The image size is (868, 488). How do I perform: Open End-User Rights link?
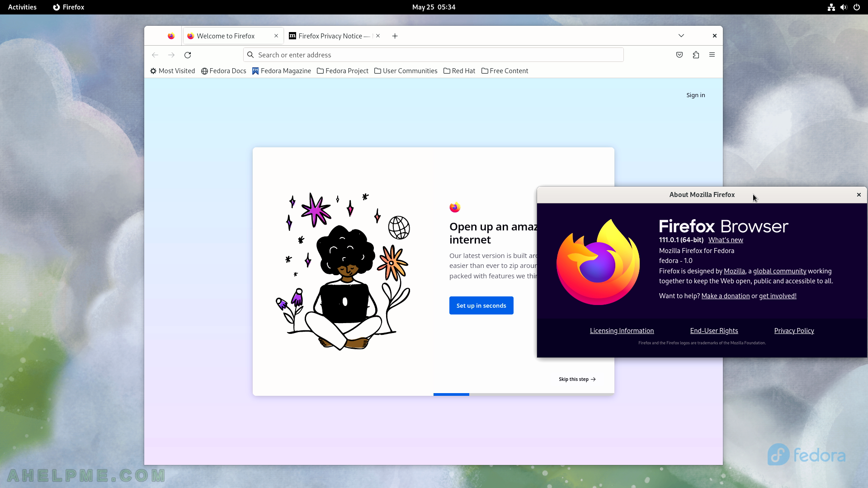(x=714, y=331)
